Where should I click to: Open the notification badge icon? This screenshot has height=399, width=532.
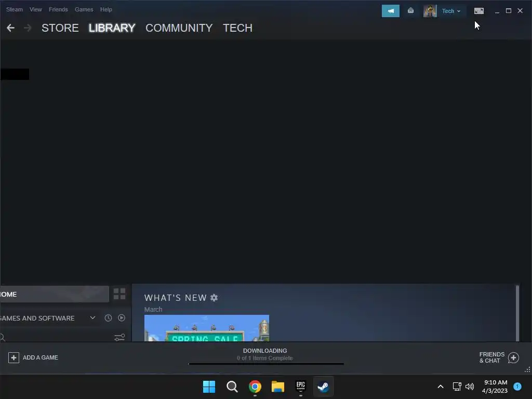tap(517, 387)
